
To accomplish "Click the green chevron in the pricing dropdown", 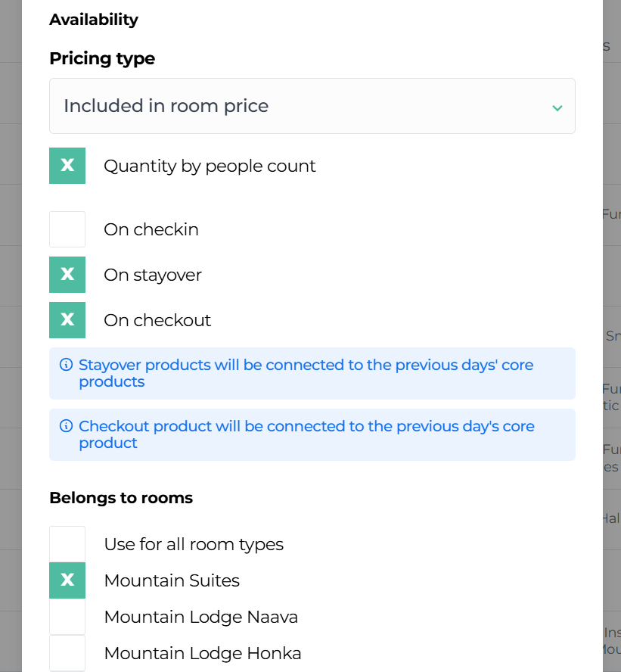I will [x=557, y=107].
